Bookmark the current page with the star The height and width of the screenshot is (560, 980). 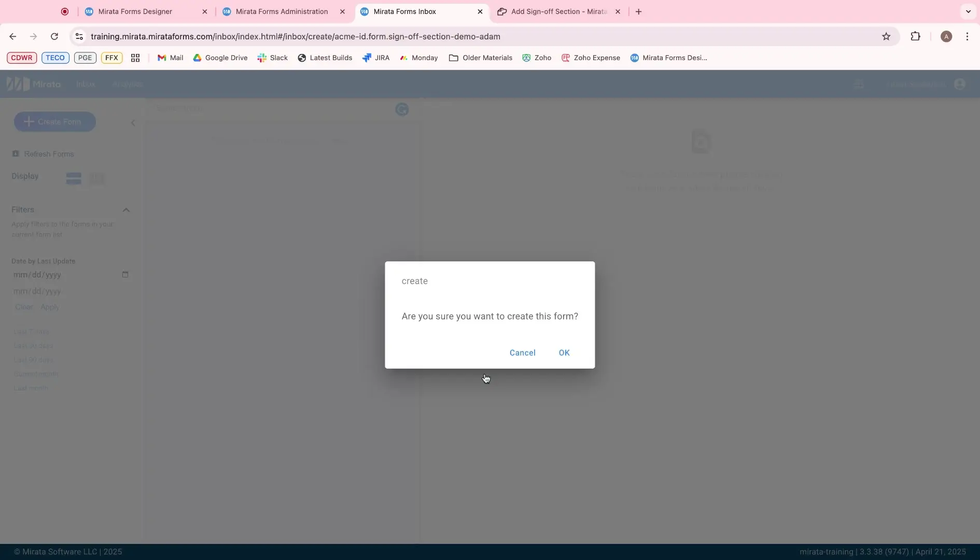pos(887,36)
